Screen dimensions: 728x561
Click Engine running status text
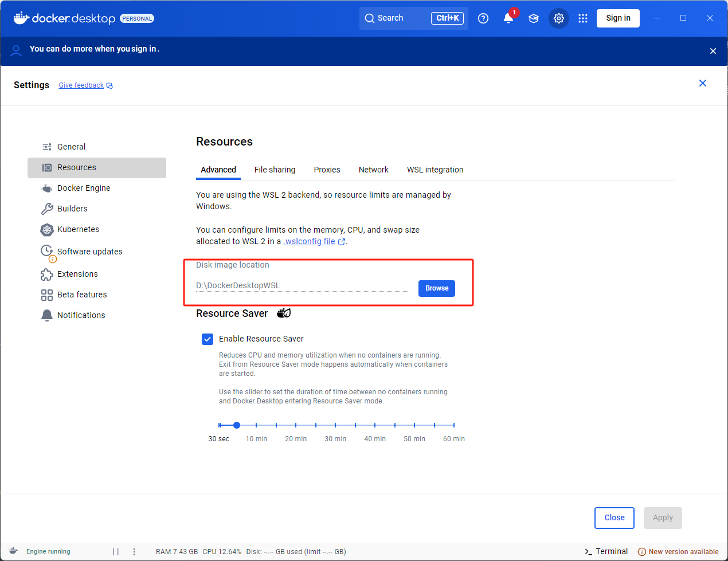[x=48, y=552]
